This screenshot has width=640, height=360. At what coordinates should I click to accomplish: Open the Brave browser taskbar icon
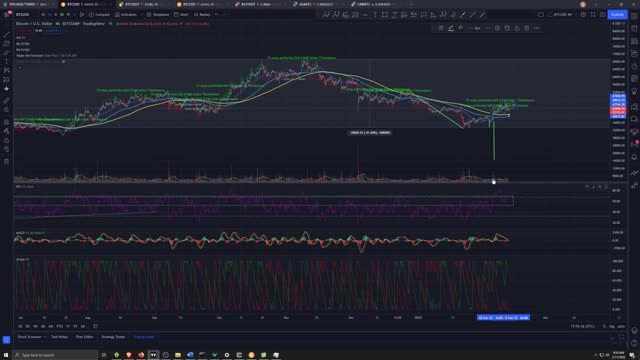(129, 355)
